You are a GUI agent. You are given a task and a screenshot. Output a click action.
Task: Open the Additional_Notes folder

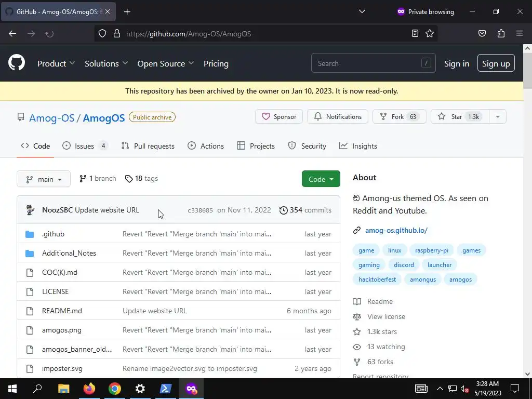coord(69,253)
